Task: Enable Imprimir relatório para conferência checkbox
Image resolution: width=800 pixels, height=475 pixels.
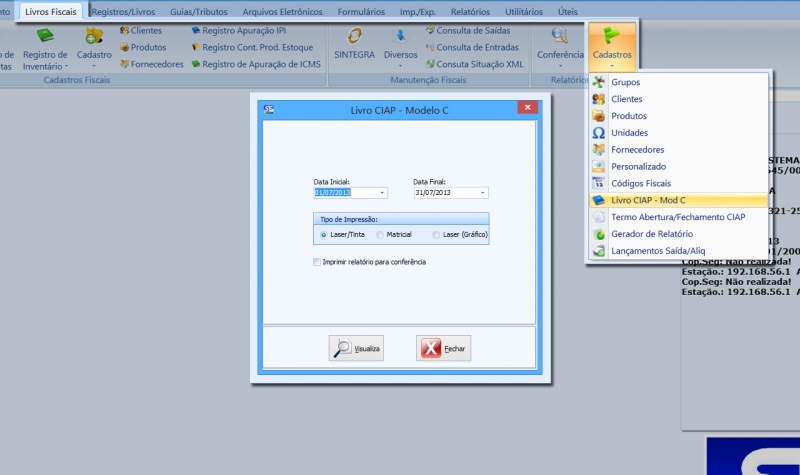Action: tap(316, 262)
